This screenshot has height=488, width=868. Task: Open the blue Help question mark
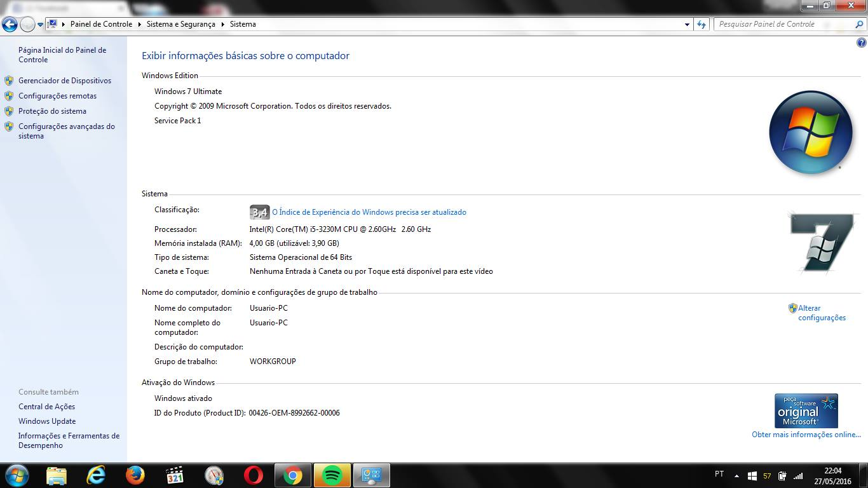point(862,43)
